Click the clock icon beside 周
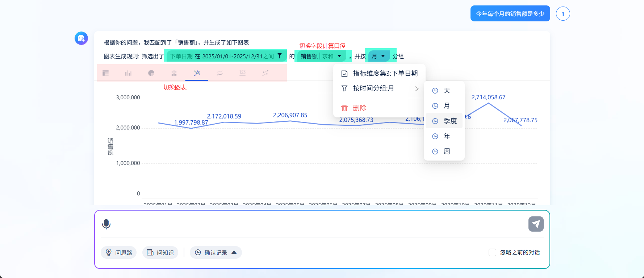The height and width of the screenshot is (278, 644). 435,152
